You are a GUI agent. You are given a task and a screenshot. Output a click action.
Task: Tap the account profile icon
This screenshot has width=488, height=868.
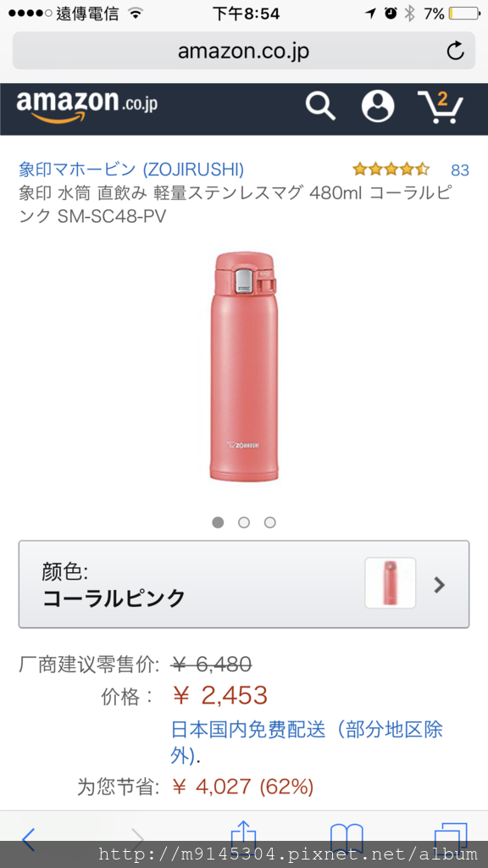pos(378,106)
